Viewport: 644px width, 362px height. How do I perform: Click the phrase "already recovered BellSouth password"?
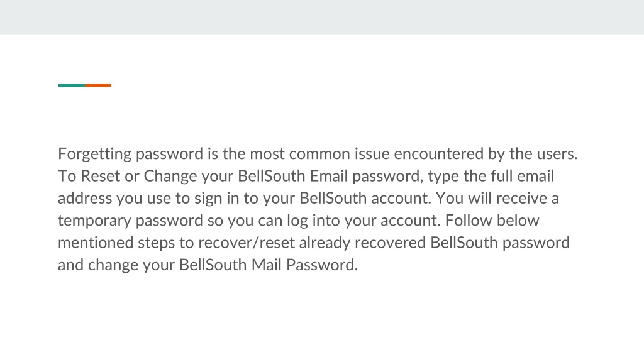click(x=434, y=243)
